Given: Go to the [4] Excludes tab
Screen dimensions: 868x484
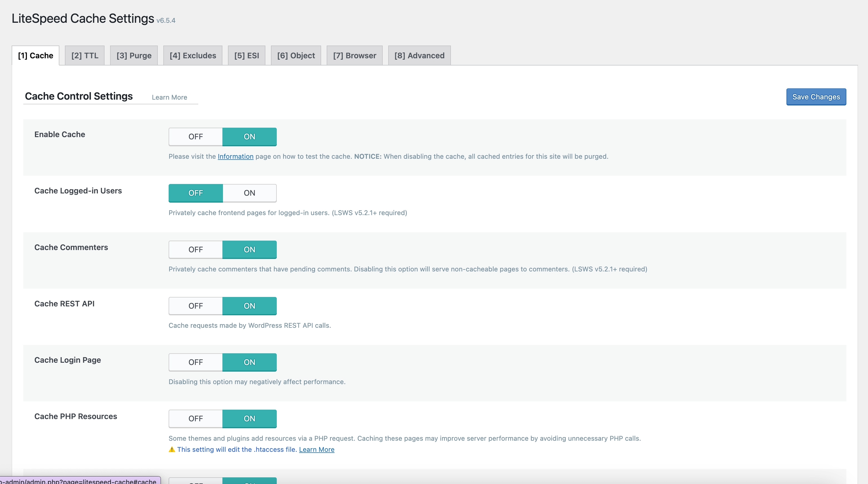Looking at the screenshot, I should coord(193,55).
